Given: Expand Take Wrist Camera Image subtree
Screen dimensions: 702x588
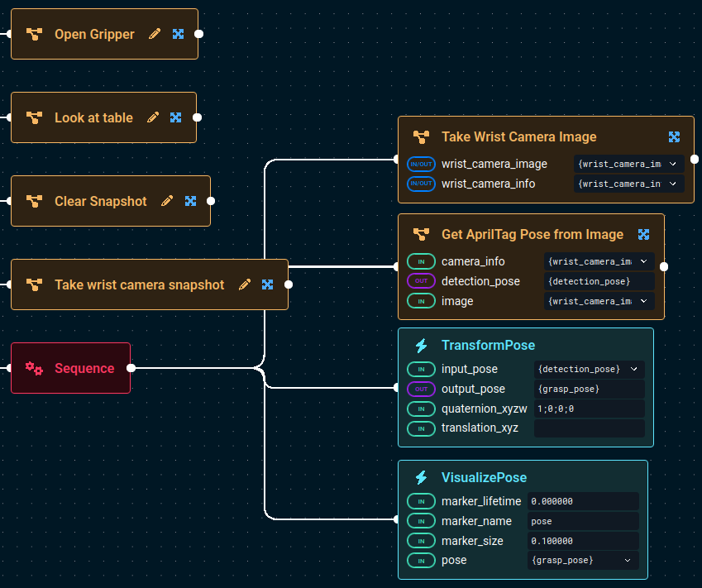Looking at the screenshot, I should click(674, 137).
